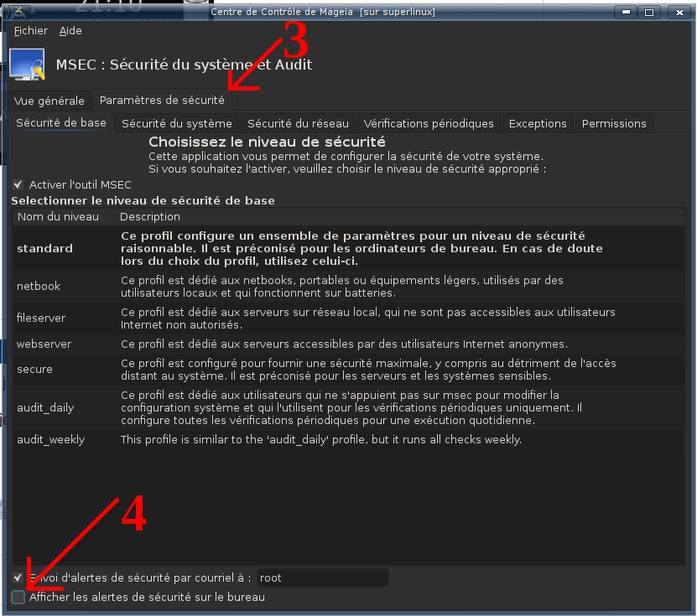Open the Exceptions tab

[538, 123]
